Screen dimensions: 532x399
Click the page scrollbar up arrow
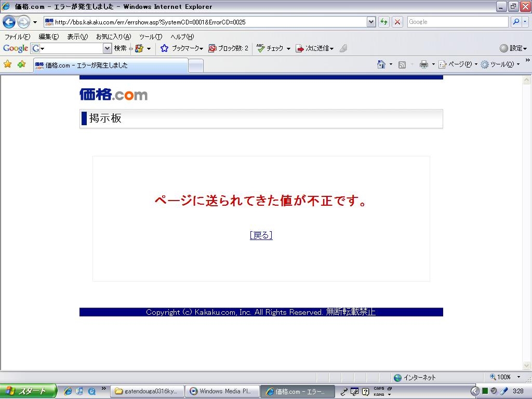tap(527, 80)
